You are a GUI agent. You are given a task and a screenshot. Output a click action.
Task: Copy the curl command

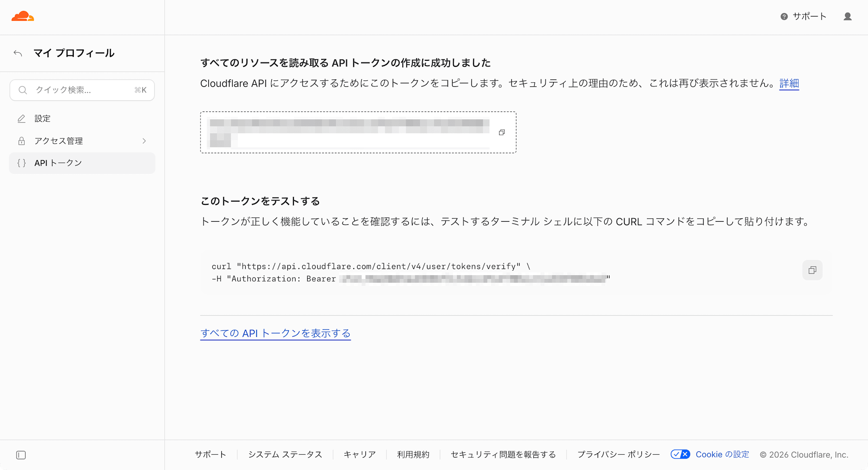(x=812, y=270)
